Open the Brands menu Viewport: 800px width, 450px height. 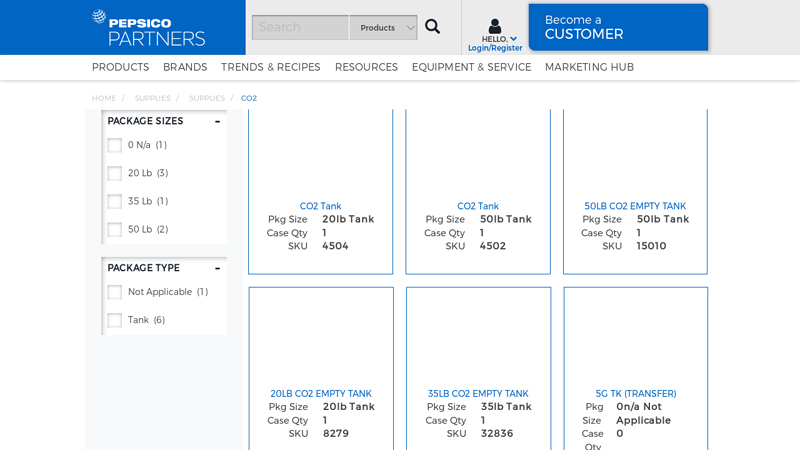tap(185, 67)
